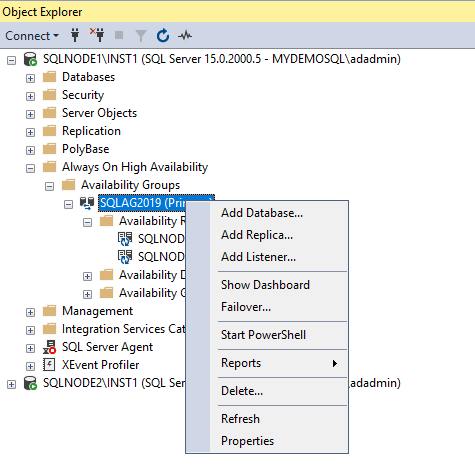Click the Disconnect plug icon with red X

point(97,35)
